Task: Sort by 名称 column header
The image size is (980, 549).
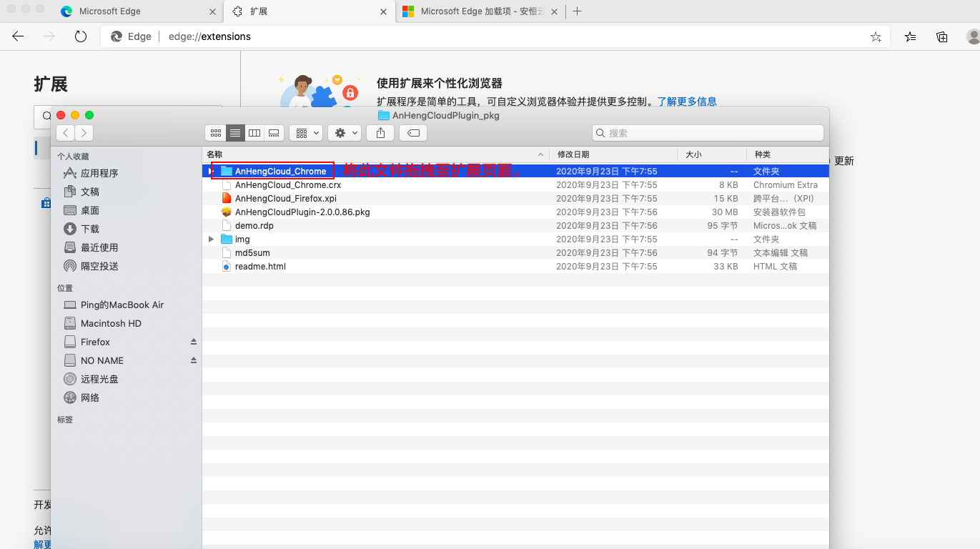Action: 375,154
